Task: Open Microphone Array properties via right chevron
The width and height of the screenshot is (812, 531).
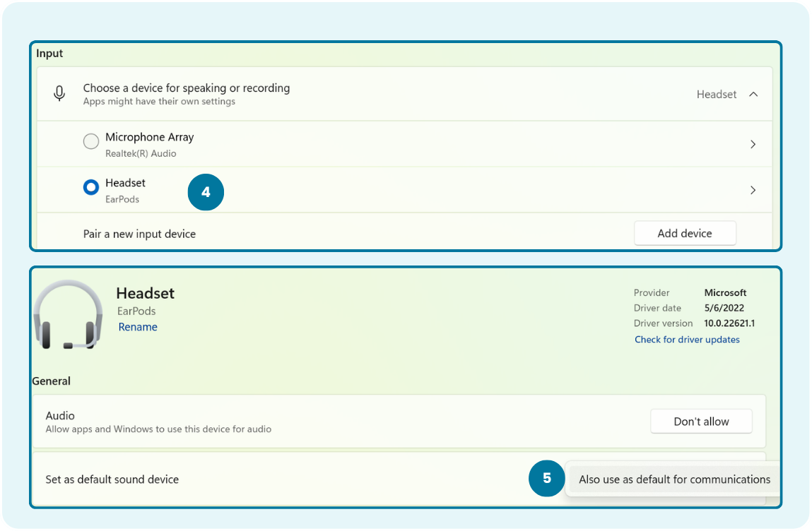Action: pyautogui.click(x=753, y=144)
